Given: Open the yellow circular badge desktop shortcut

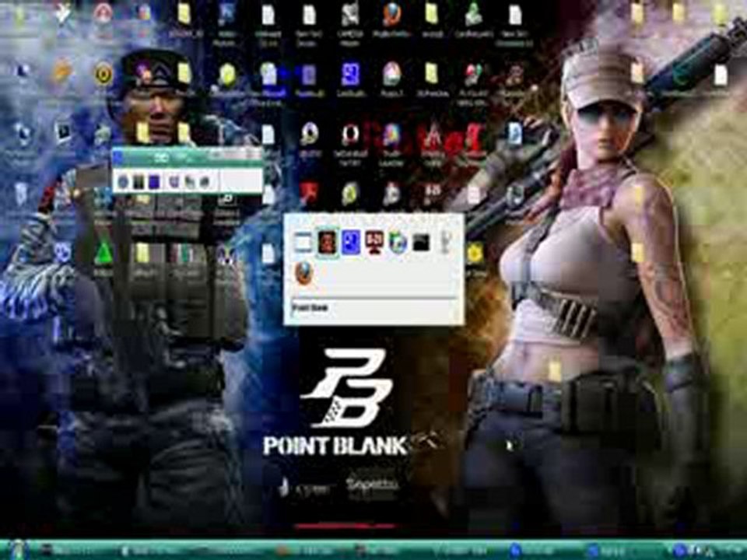Looking at the screenshot, I should (103, 75).
